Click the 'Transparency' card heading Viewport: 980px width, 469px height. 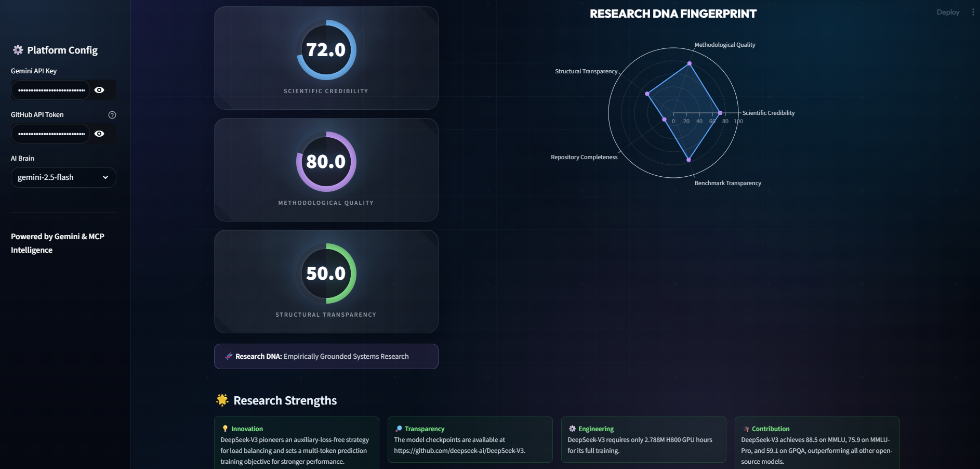tap(425, 429)
